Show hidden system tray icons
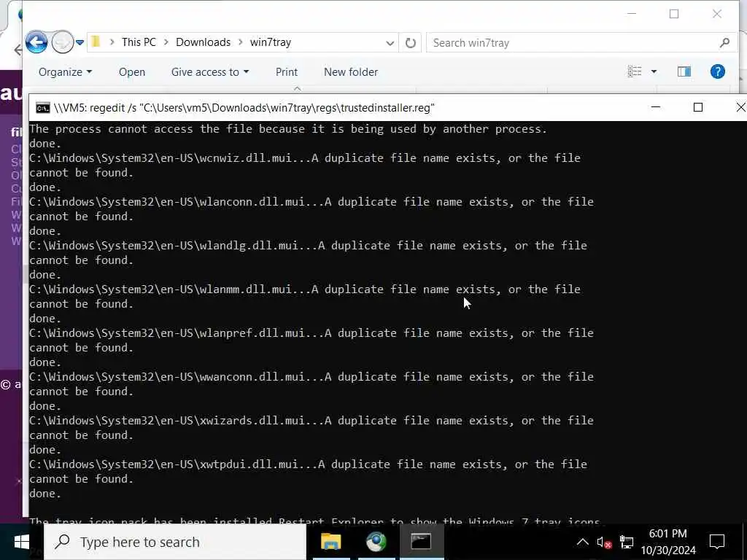This screenshot has width=747, height=560. 582,542
